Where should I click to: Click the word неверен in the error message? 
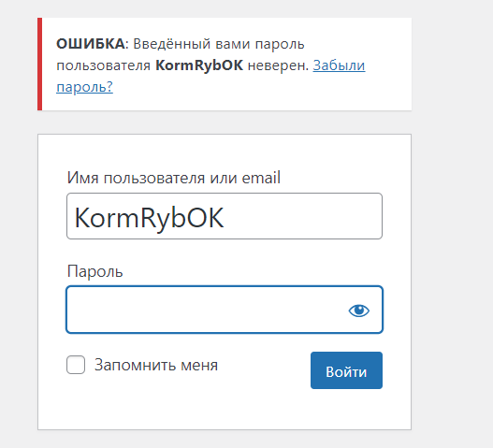tap(277, 65)
